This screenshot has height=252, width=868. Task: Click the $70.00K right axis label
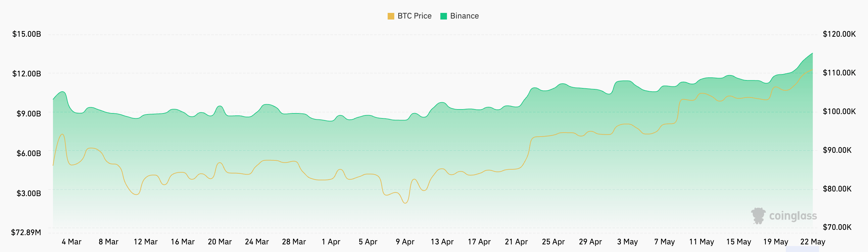pos(837,227)
